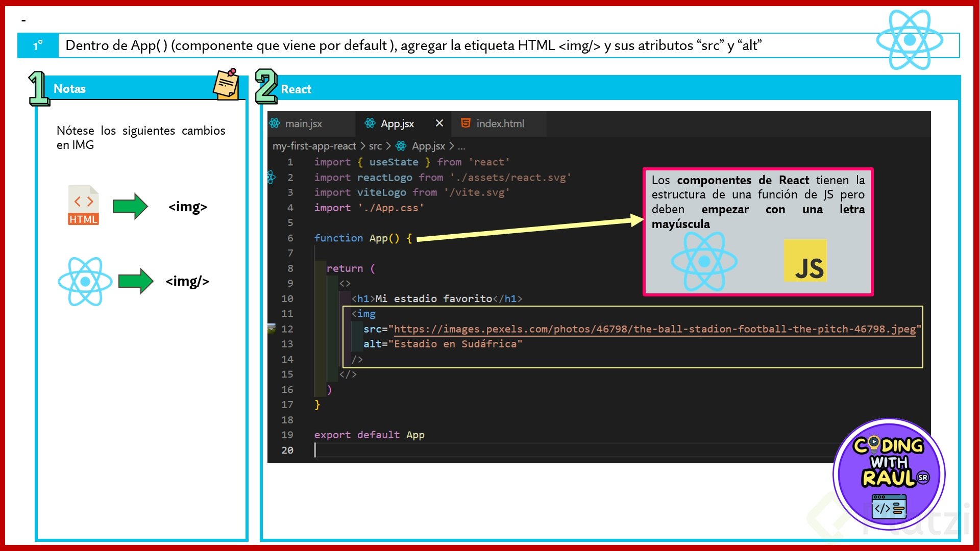Open the pexels image URL link
Viewport: 980px width, 551px height.
click(x=654, y=329)
